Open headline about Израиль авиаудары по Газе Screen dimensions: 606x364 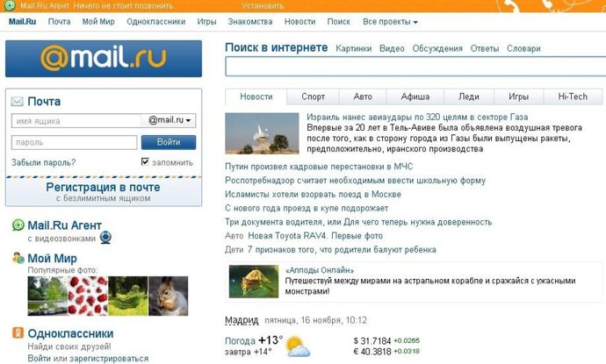coord(417,117)
